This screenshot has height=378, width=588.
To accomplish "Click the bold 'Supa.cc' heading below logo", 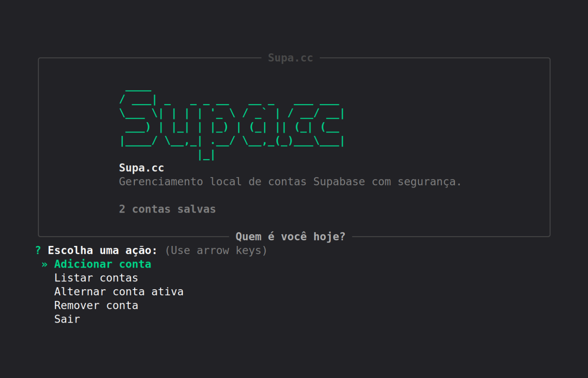I will click(142, 168).
